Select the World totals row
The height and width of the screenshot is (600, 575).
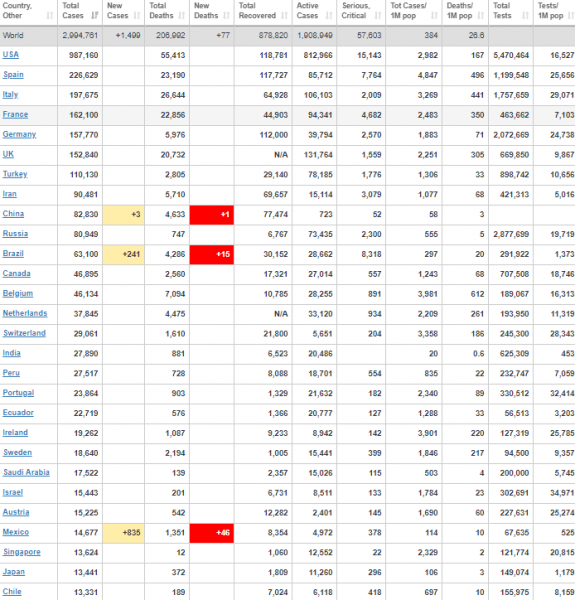coord(287,36)
